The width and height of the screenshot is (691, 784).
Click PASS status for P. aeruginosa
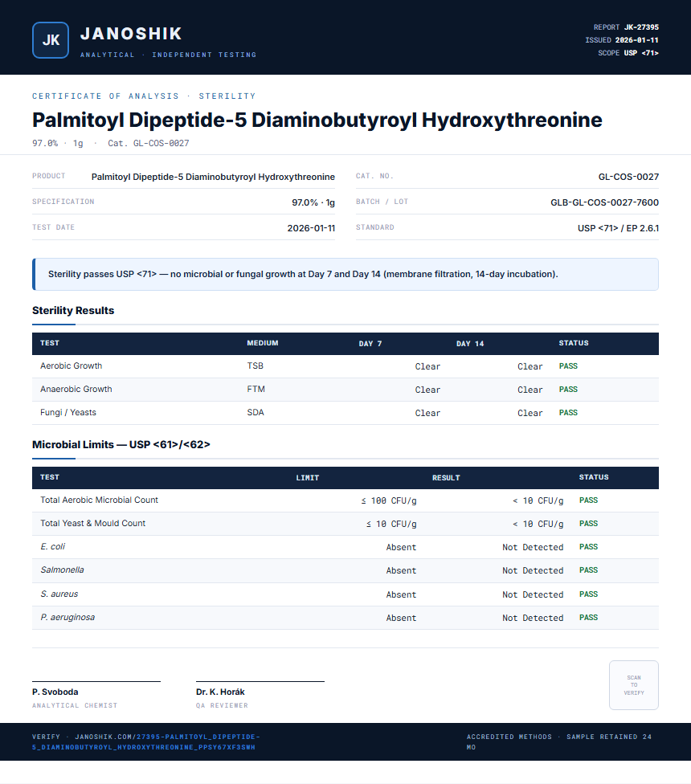click(588, 618)
